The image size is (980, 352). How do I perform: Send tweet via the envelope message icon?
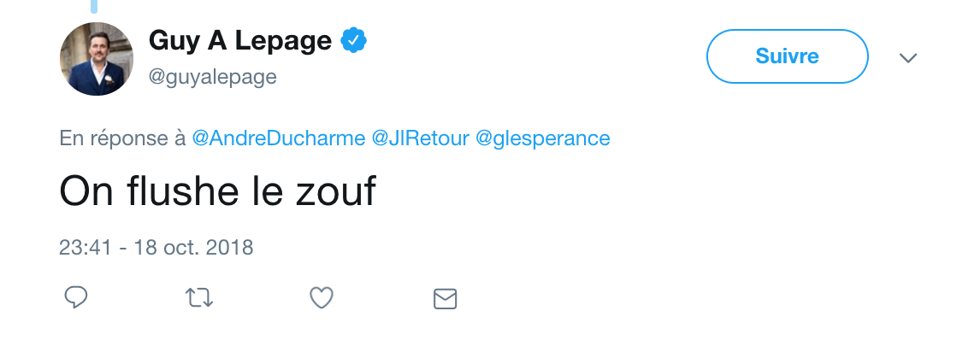445,299
